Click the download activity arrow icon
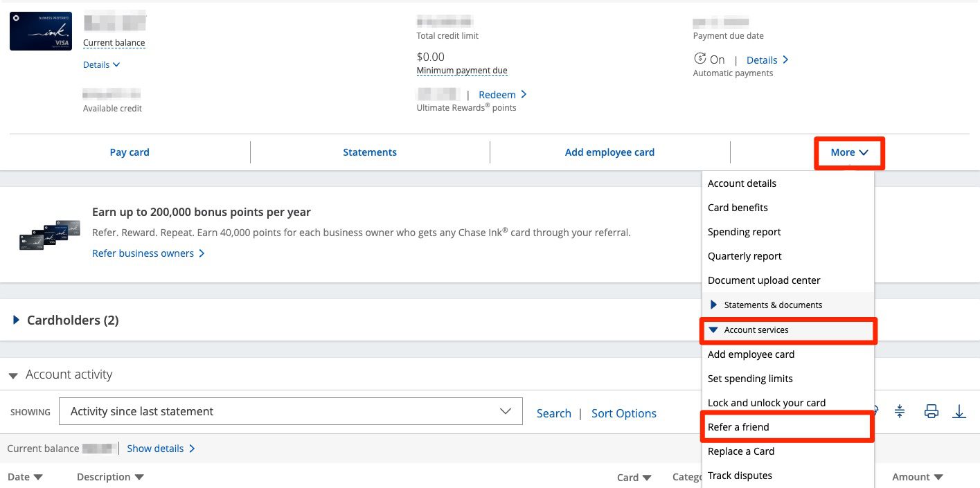Viewport: 980px width, 488px height. [959, 412]
